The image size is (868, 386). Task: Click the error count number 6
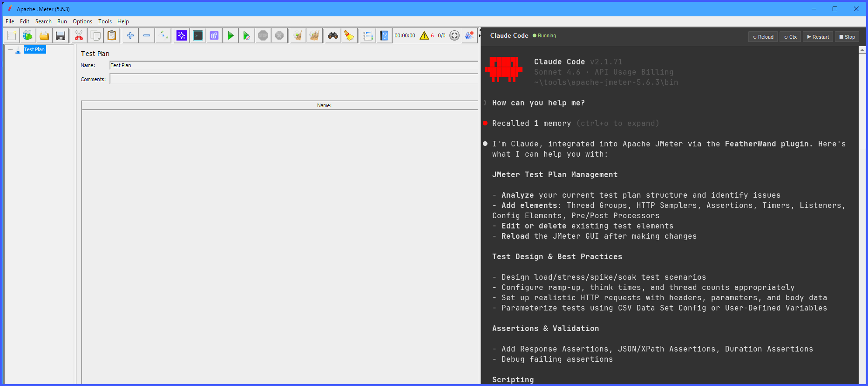(x=432, y=35)
